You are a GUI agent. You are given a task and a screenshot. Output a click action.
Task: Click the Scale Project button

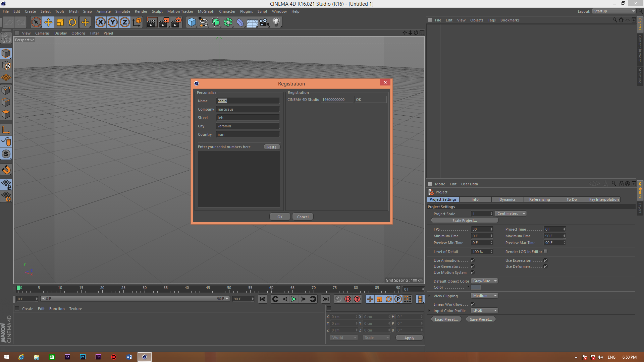pos(465,221)
